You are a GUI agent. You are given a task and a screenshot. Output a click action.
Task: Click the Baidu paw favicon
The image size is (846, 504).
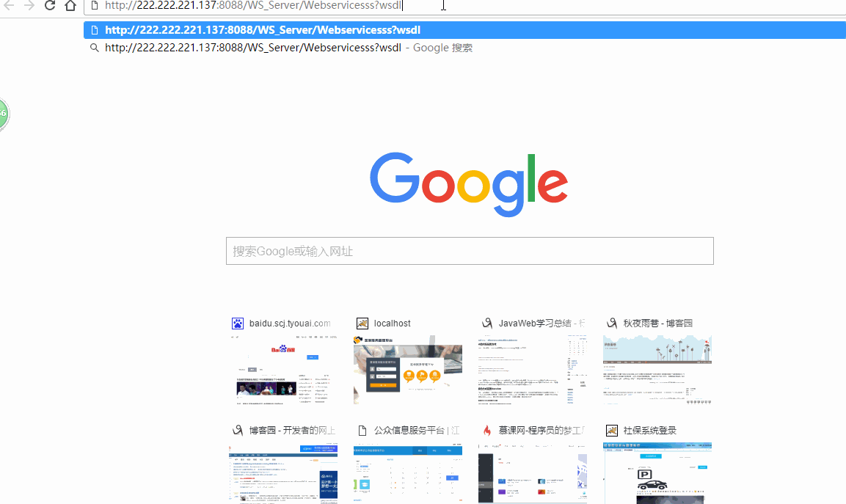coord(238,324)
